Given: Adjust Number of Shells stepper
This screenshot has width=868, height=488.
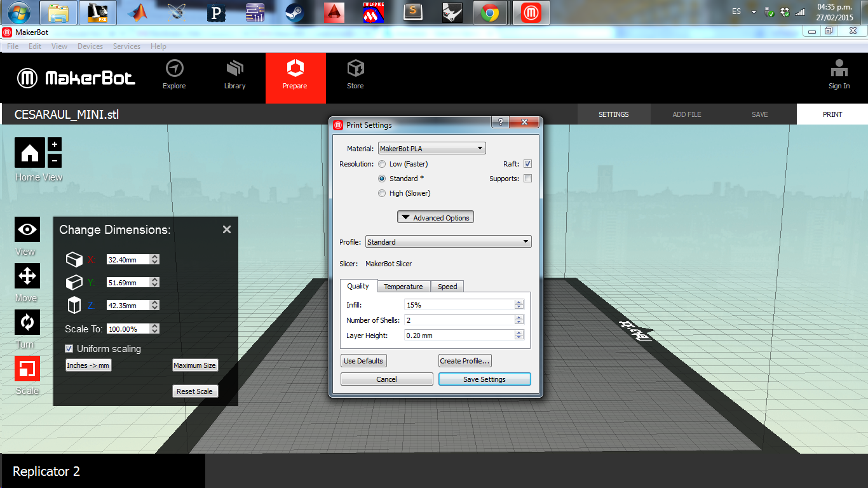Looking at the screenshot, I should (x=519, y=320).
